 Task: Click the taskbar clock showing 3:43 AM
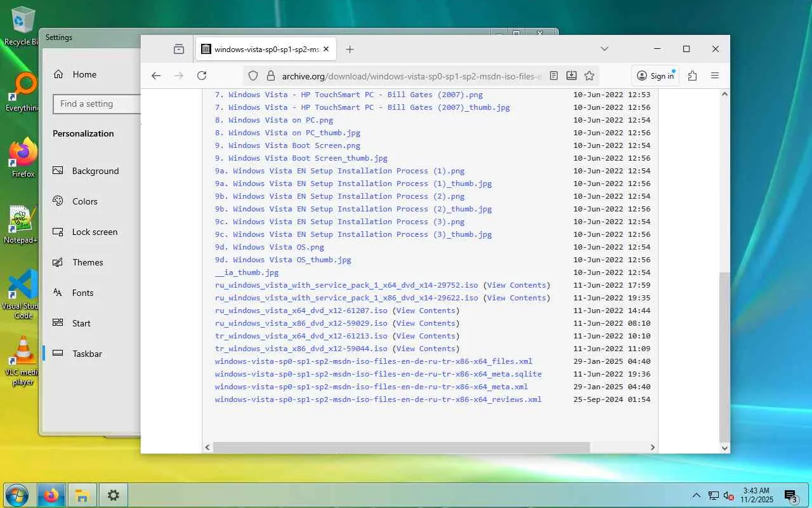click(756, 495)
